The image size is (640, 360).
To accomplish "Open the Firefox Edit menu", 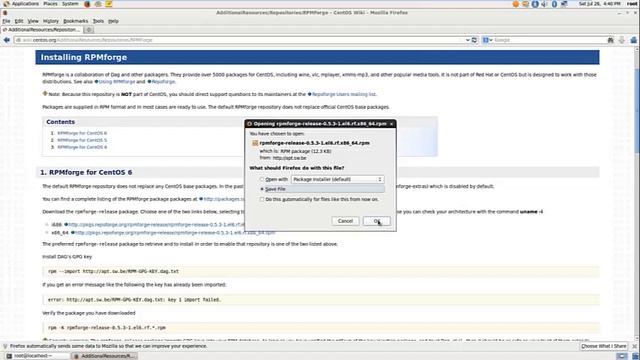I will pyautogui.click(x=19, y=21).
